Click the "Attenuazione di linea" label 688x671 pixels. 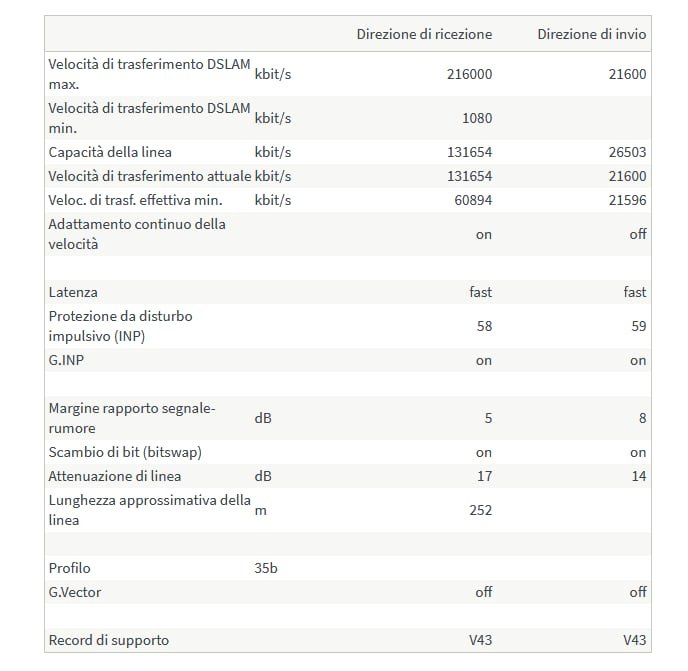115,476
